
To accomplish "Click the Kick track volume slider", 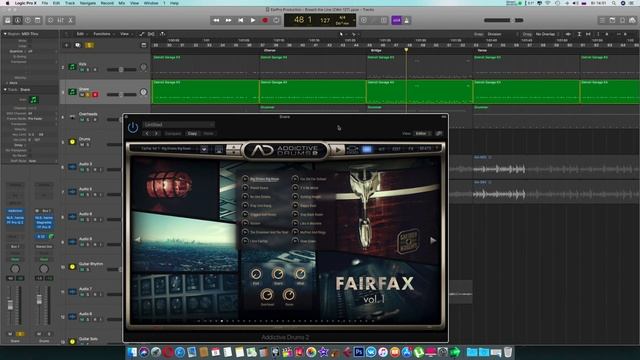I will tap(122, 70).
